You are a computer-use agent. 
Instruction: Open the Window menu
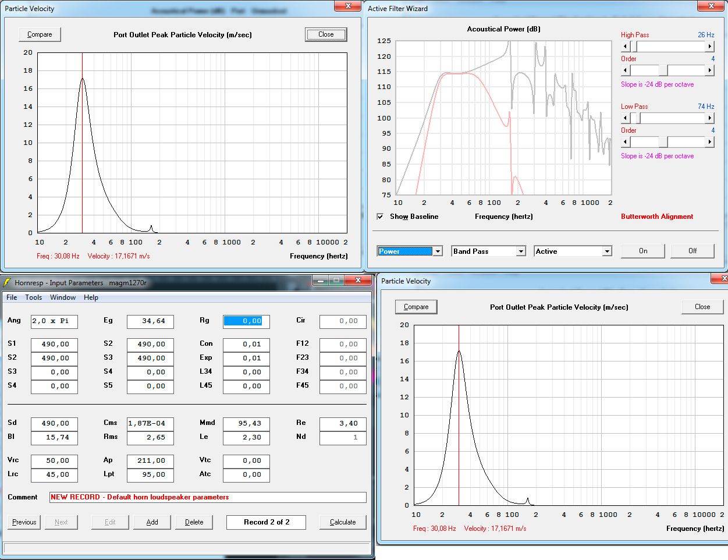coord(63,297)
